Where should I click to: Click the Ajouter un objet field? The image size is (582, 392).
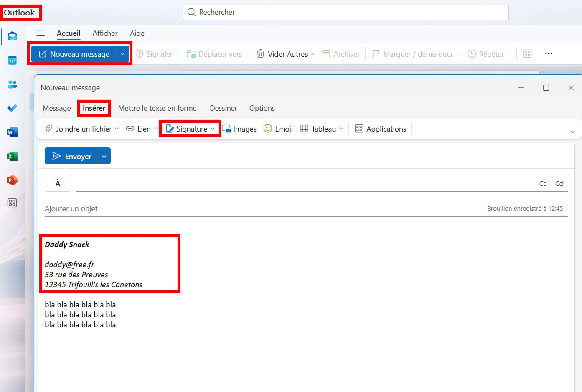click(251, 209)
